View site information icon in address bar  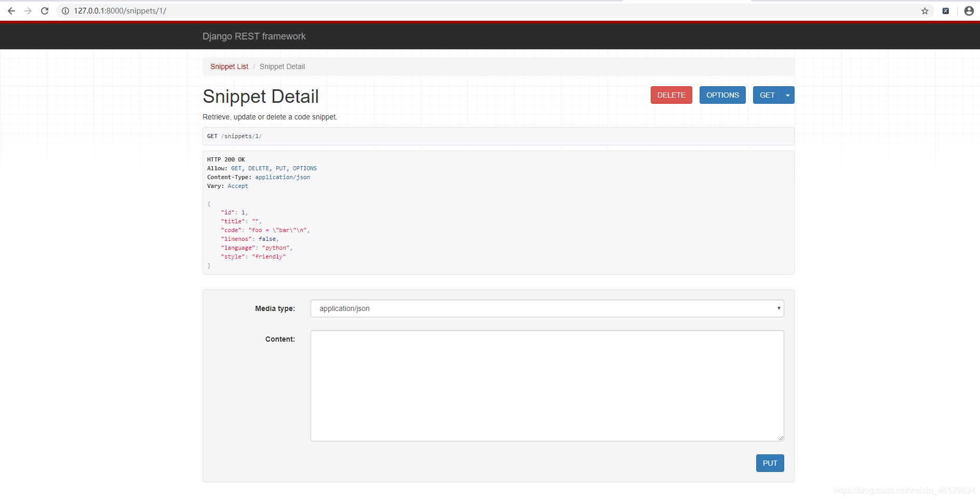pos(65,11)
